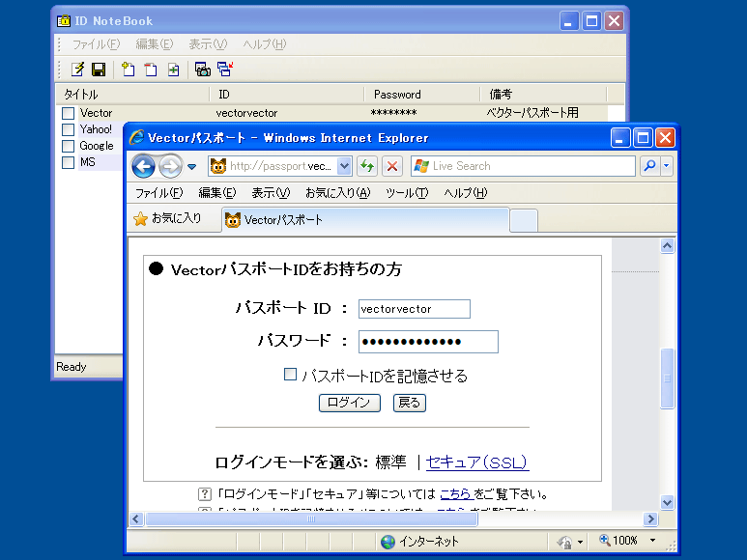Click the remove-item icon with red minus
747x560 pixels.
pyautogui.click(x=151, y=70)
